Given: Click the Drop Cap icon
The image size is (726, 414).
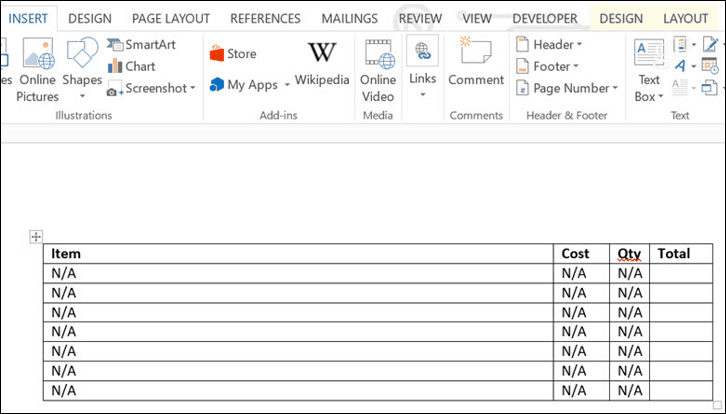Looking at the screenshot, I should (x=680, y=87).
